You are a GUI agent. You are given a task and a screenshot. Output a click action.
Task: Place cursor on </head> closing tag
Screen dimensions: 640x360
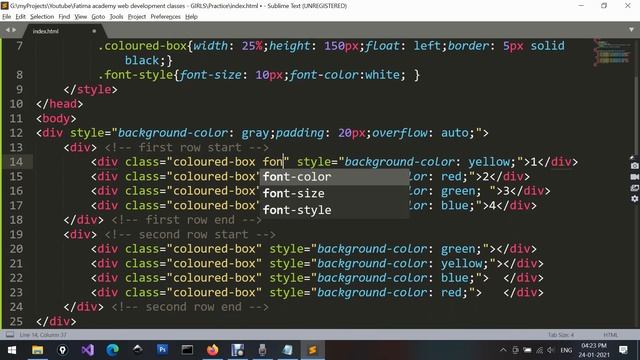tap(59, 104)
